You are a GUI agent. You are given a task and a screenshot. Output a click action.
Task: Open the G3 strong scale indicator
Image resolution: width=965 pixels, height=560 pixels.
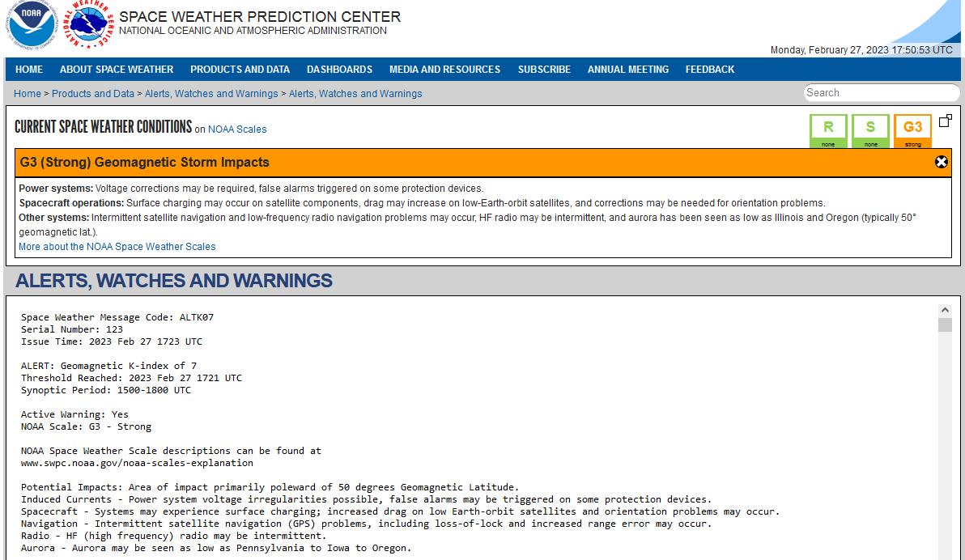[912, 130]
